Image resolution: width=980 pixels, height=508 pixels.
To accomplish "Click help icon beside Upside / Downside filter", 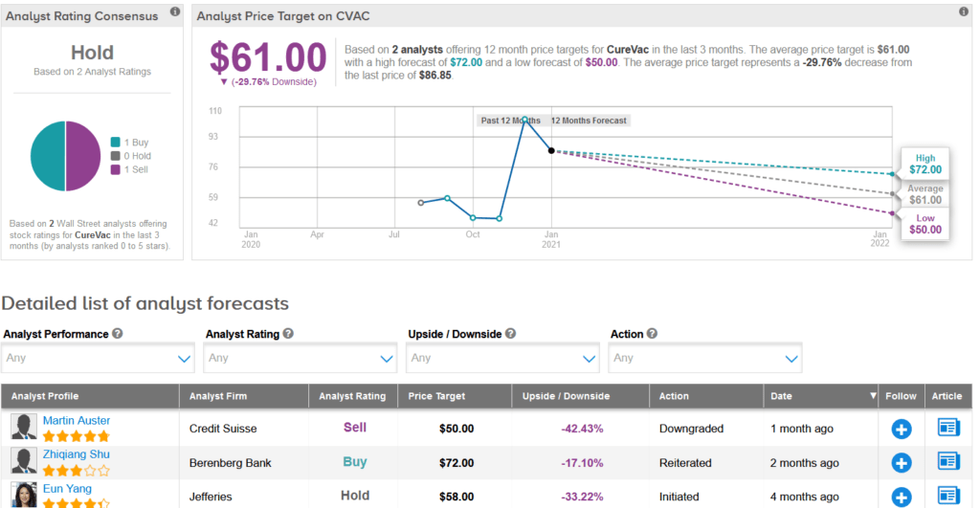I will tap(511, 334).
